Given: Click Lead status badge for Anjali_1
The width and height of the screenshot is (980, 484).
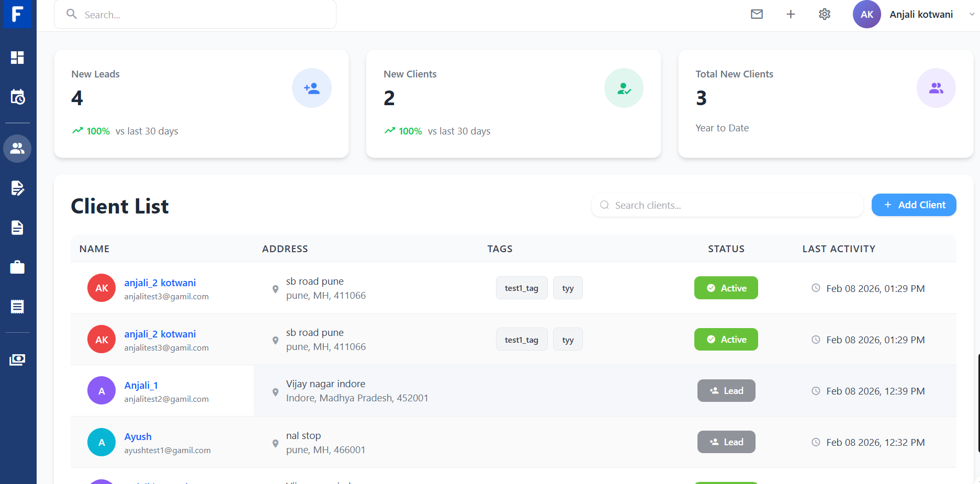Looking at the screenshot, I should pos(726,390).
